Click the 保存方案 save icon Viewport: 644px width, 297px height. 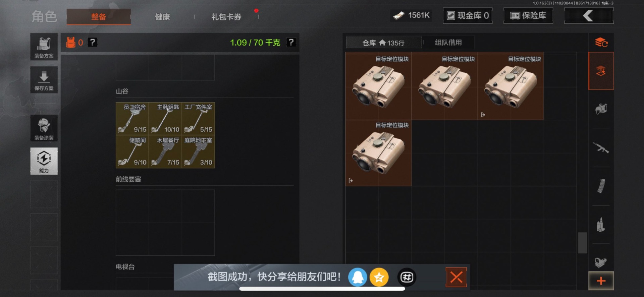point(44,80)
